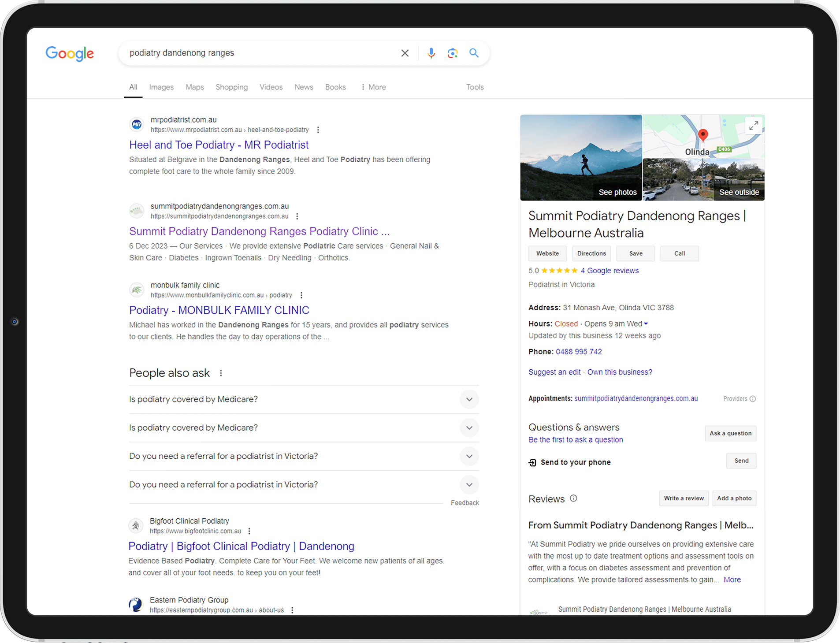
Task: Click the info icon beside Reviews
Action: (x=573, y=498)
